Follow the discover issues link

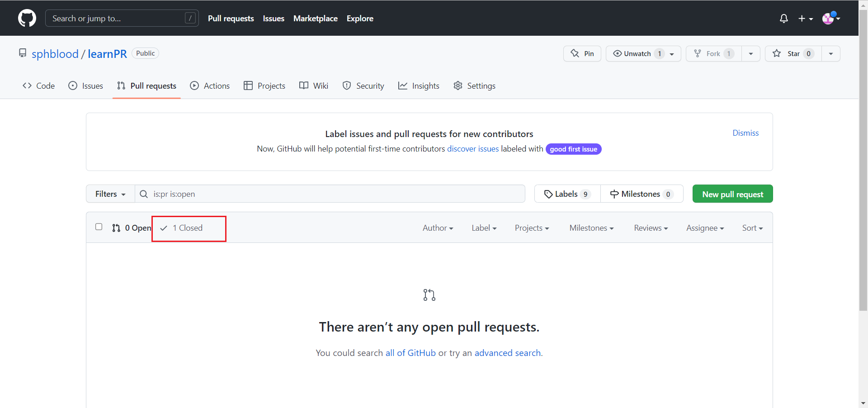(473, 149)
